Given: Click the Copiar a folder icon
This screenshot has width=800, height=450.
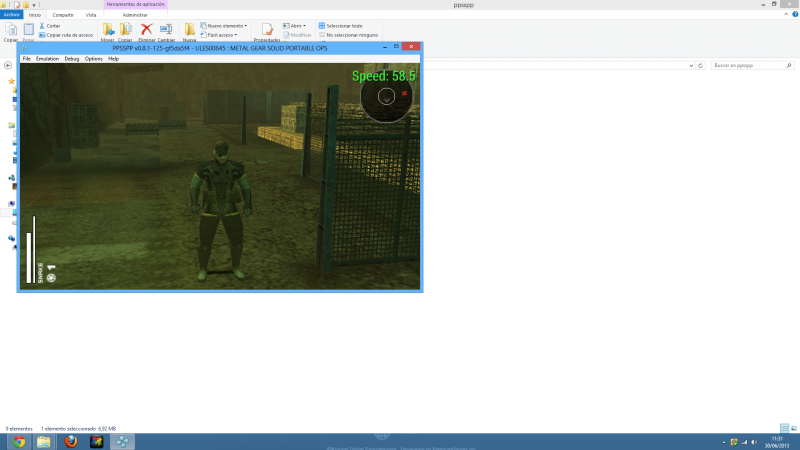Looking at the screenshot, I should tap(126, 32).
